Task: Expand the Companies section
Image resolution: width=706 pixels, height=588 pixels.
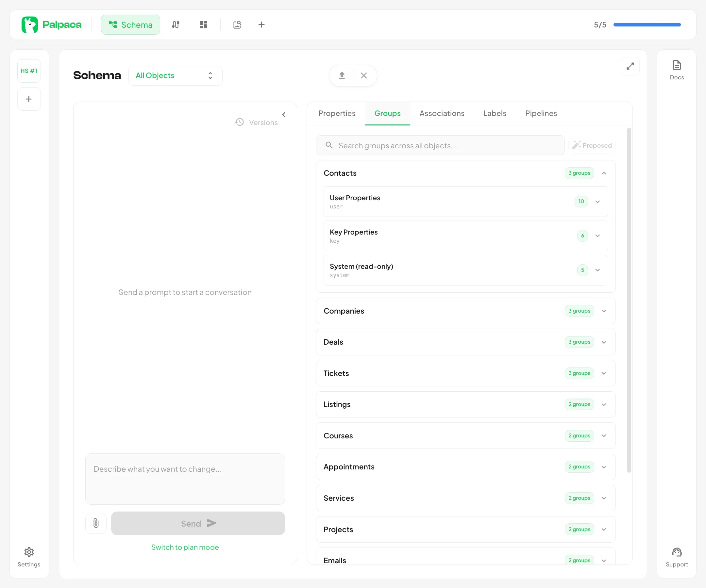Action: click(604, 311)
